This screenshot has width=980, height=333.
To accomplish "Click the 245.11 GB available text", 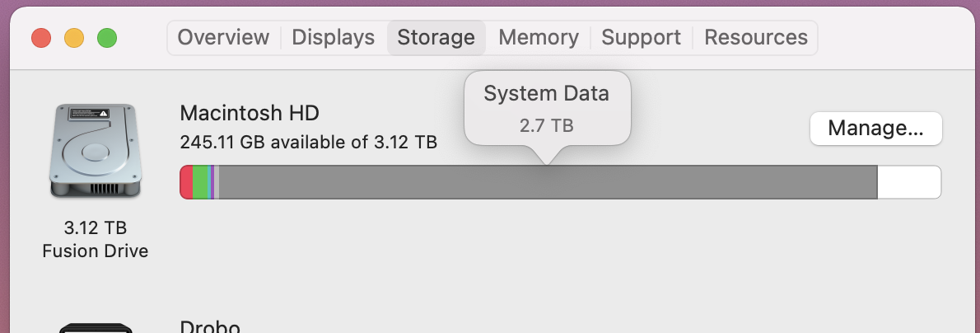I will 308,142.
